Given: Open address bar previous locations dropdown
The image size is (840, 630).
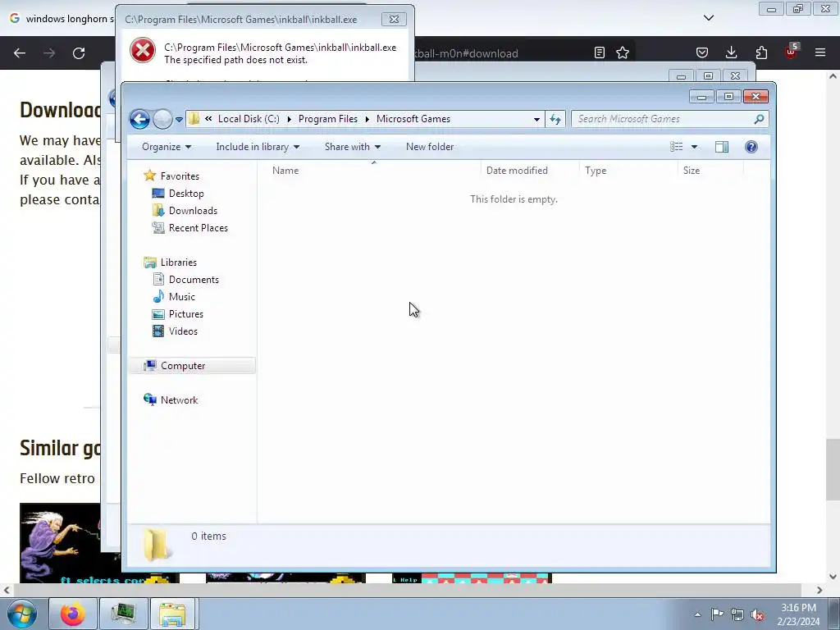Looking at the screenshot, I should [536, 120].
